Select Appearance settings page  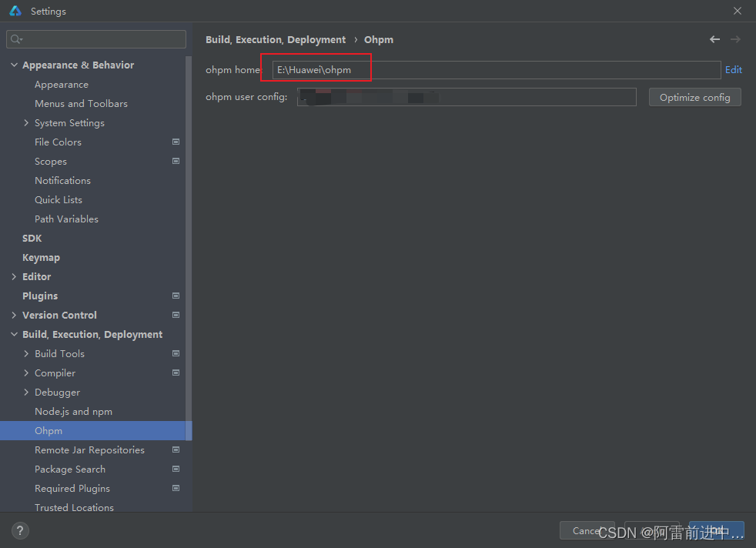[62, 85]
